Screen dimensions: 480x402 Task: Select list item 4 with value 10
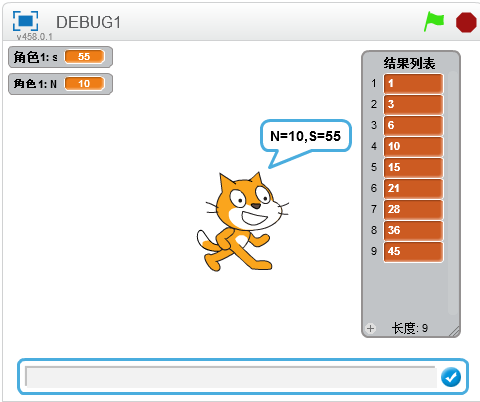pyautogui.click(x=413, y=146)
